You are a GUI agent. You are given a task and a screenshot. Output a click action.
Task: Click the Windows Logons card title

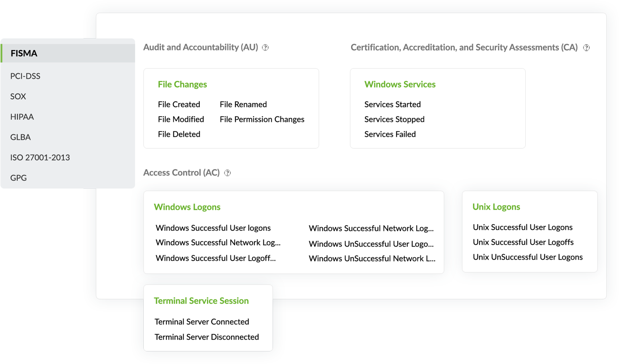(187, 207)
